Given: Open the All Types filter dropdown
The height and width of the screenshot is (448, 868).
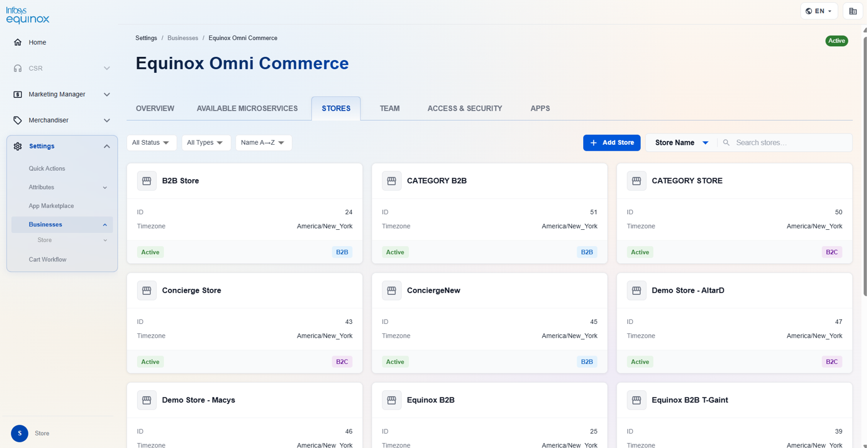Looking at the screenshot, I should pos(206,143).
